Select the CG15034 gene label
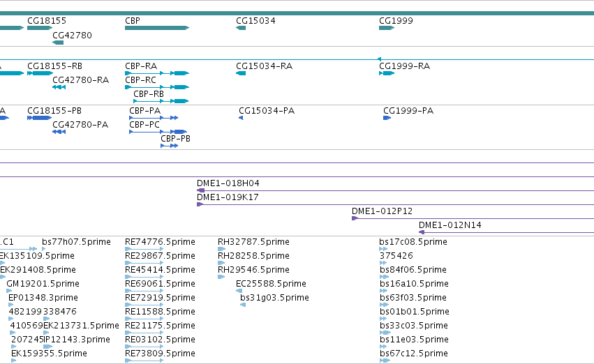 (x=255, y=21)
